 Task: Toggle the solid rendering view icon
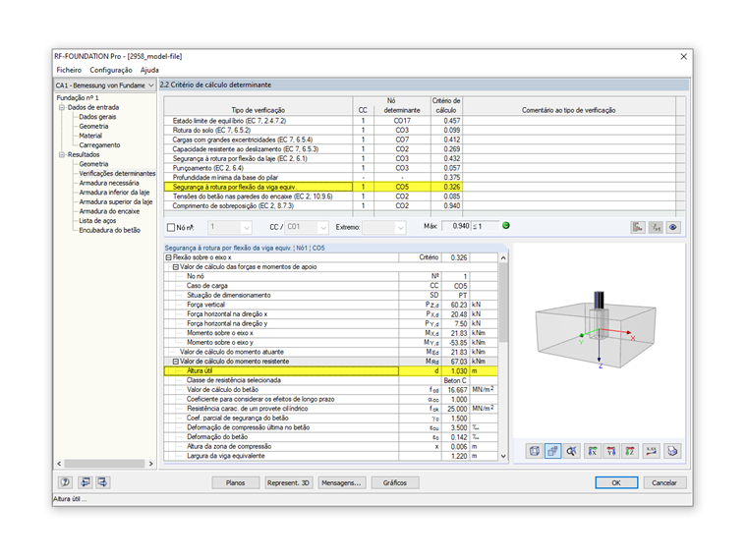coord(552,451)
